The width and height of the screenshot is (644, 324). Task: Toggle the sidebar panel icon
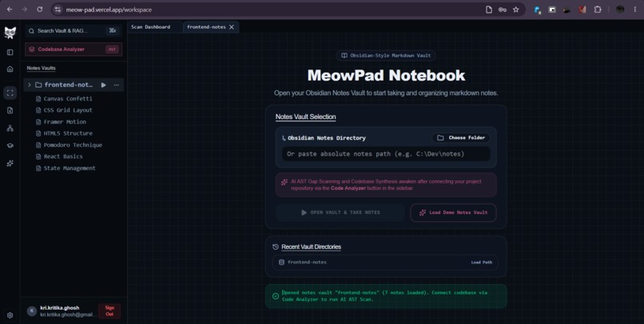[x=10, y=53]
